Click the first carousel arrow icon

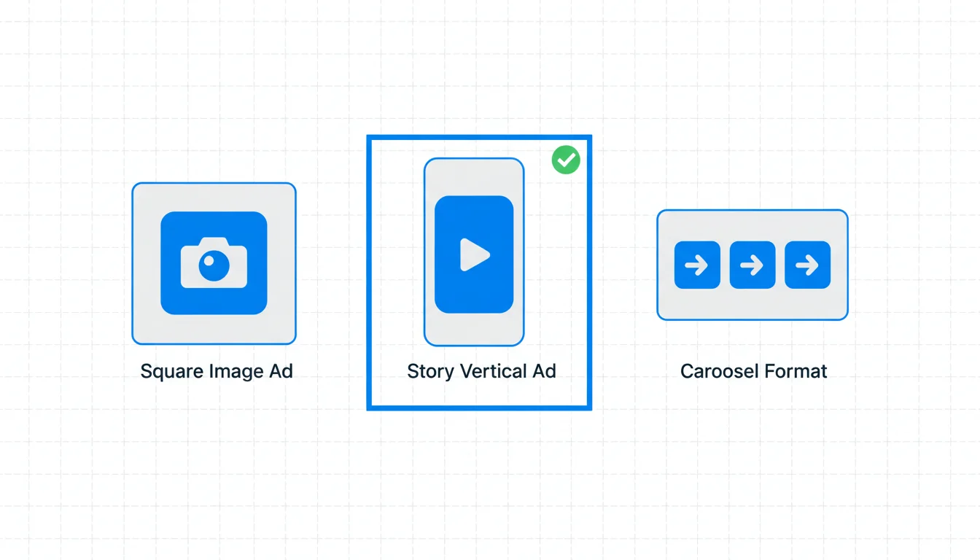click(x=697, y=265)
